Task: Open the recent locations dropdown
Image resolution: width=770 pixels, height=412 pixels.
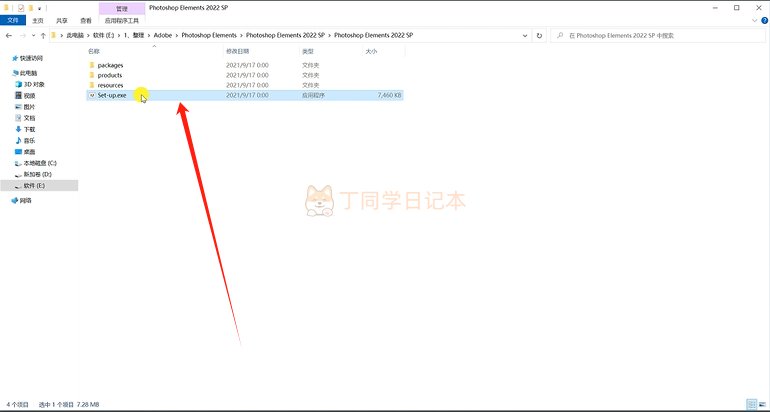Action: (x=33, y=35)
